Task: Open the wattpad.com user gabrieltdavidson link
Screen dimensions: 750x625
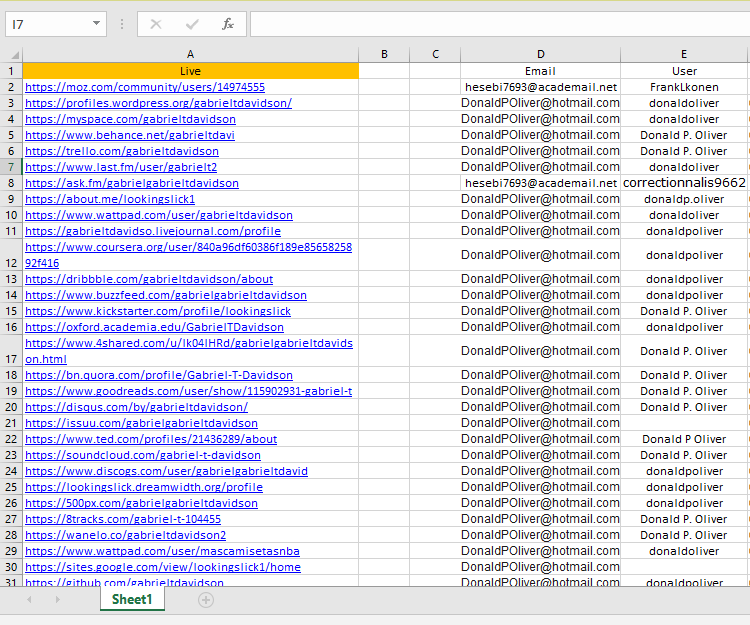Action: coord(159,215)
